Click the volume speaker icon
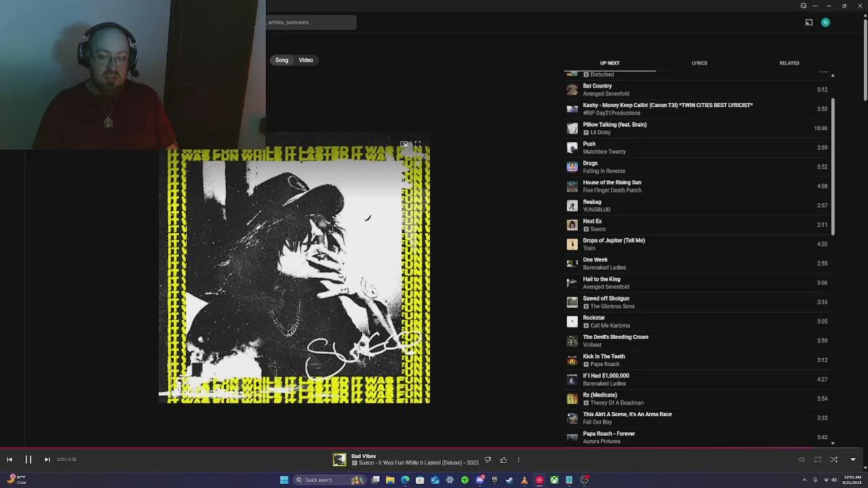 click(x=801, y=460)
